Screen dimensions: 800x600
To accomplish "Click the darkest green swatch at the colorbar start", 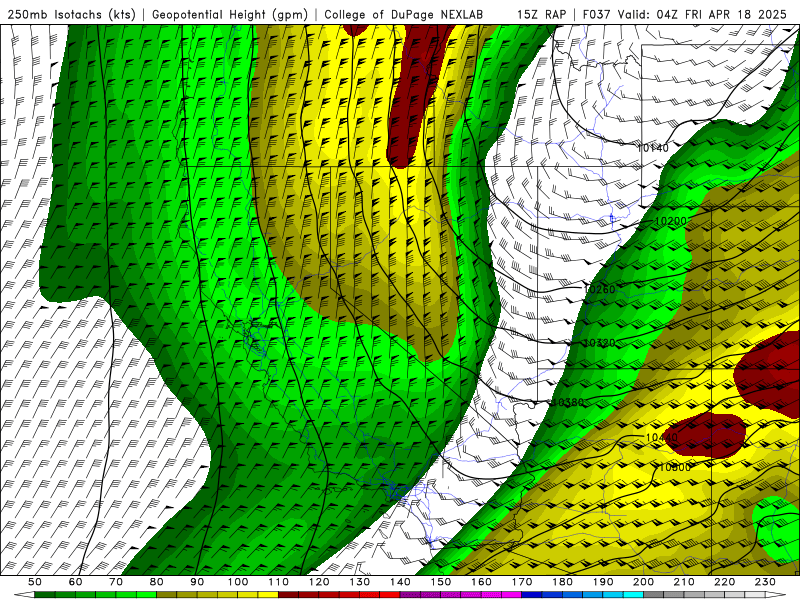I will (x=45, y=595).
